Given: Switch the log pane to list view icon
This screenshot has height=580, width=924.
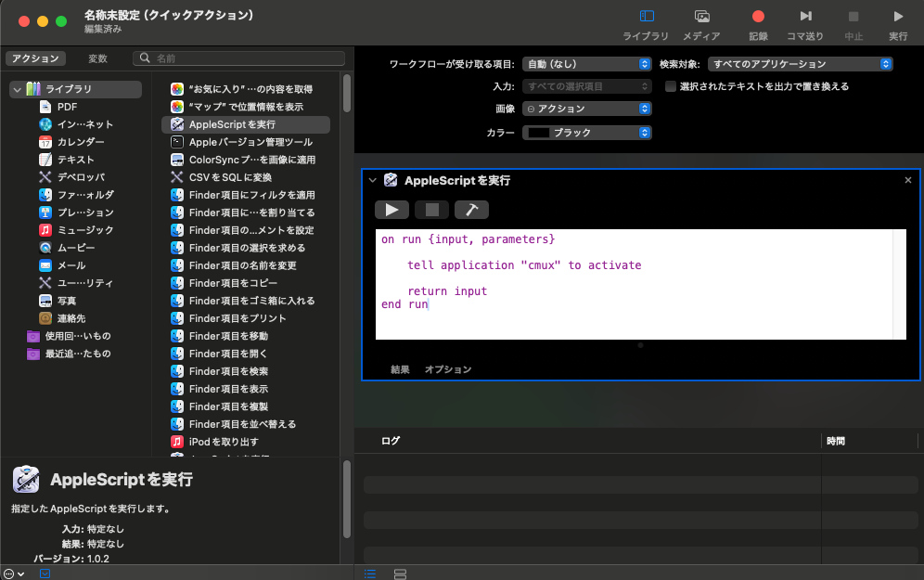Looking at the screenshot, I should (x=370, y=574).
